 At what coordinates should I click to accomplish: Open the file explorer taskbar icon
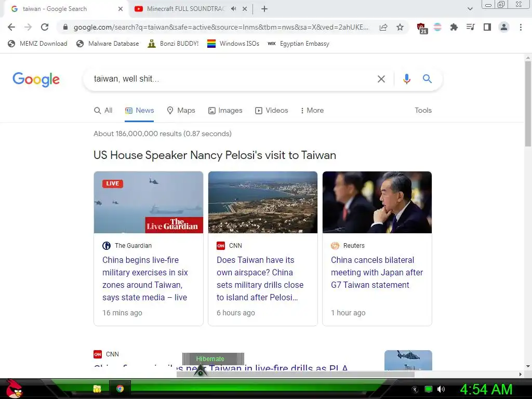coord(97,389)
